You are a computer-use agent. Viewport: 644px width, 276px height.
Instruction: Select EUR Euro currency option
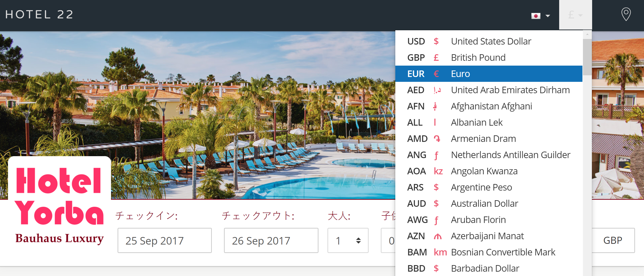pos(491,74)
